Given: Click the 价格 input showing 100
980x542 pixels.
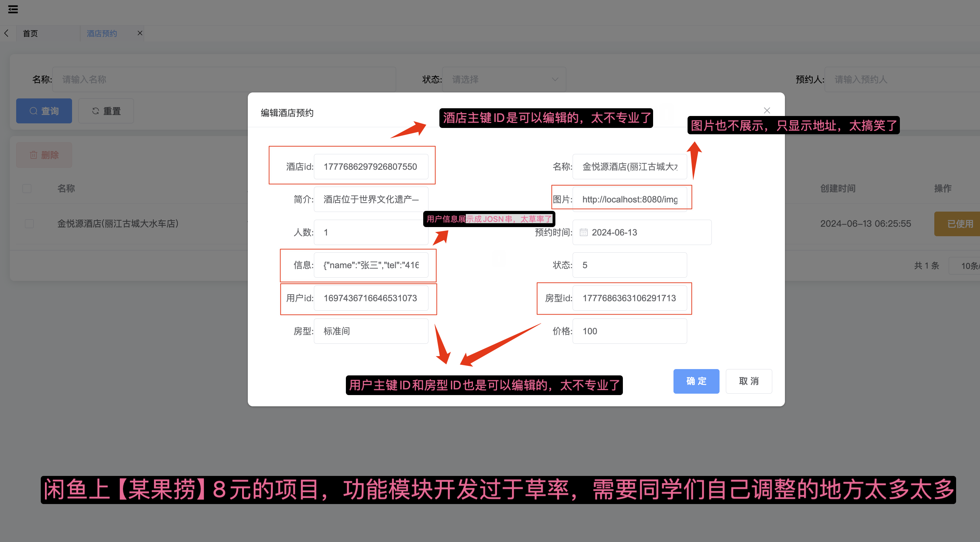Looking at the screenshot, I should pyautogui.click(x=629, y=331).
